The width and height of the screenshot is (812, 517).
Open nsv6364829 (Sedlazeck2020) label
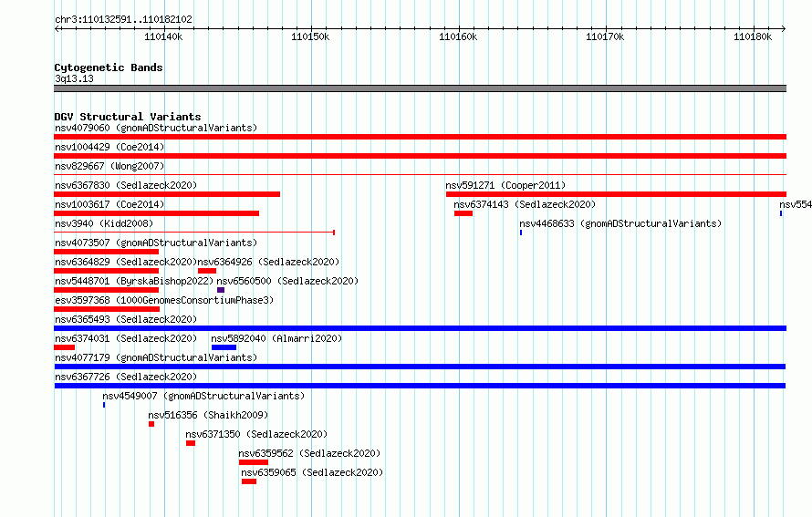(x=126, y=262)
